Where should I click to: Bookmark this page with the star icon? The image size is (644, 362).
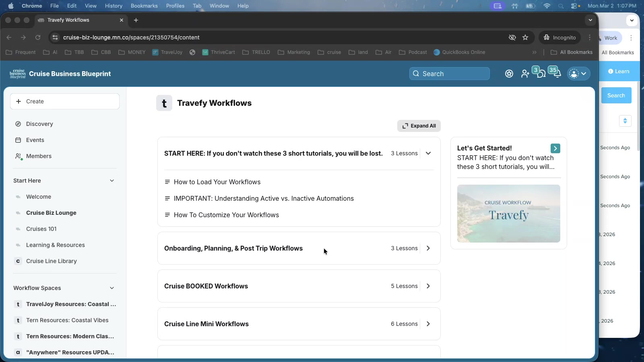tap(525, 37)
